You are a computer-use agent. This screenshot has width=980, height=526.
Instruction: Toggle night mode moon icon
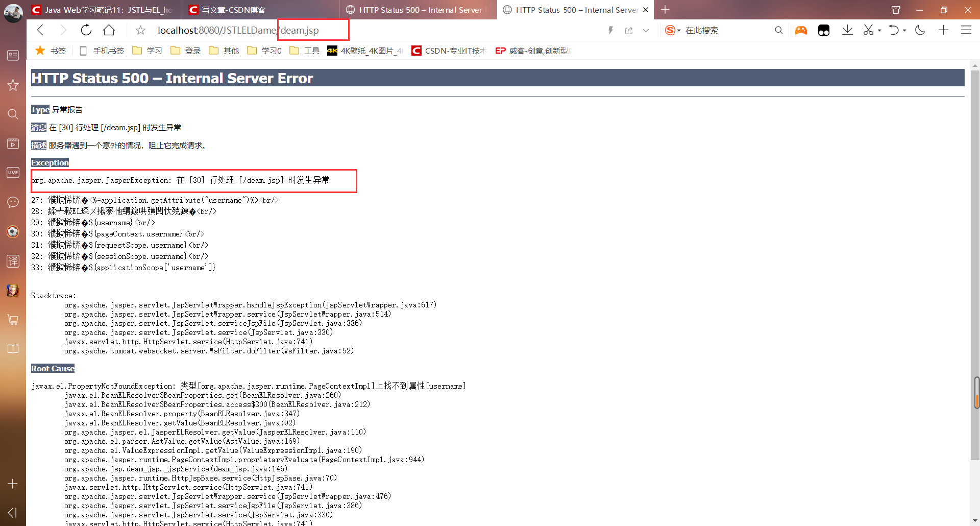point(920,30)
